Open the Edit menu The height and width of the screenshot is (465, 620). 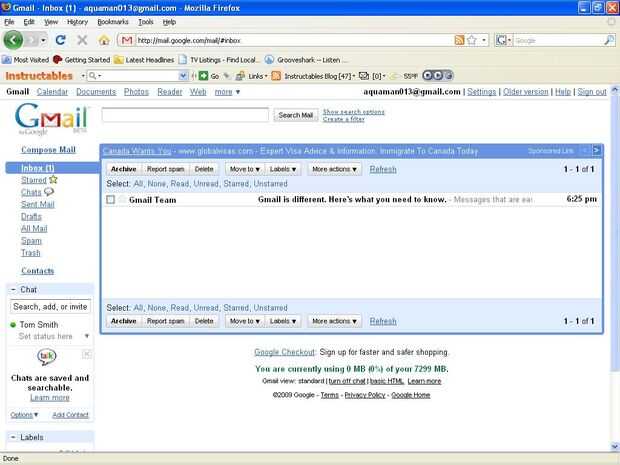point(29,22)
